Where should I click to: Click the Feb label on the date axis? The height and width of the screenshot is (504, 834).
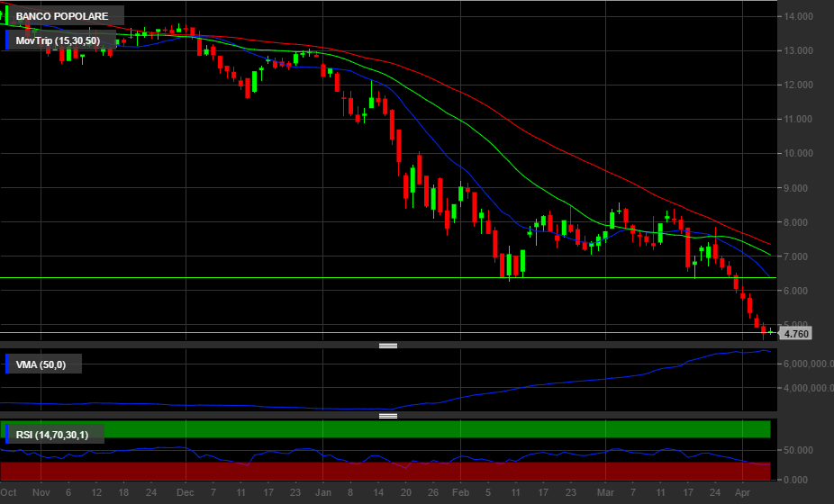460,493
